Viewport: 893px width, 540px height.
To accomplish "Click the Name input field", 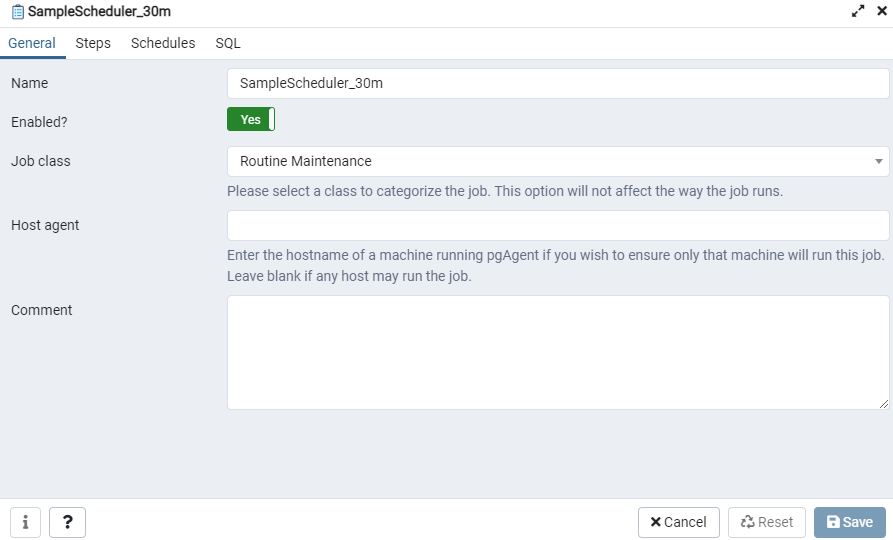I will [558, 83].
